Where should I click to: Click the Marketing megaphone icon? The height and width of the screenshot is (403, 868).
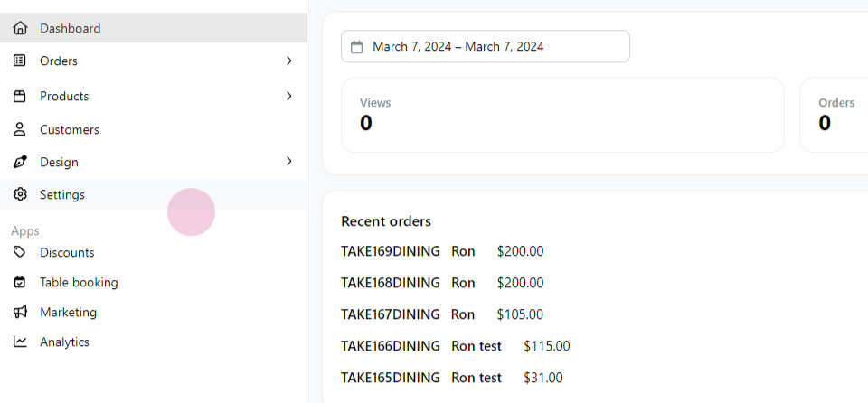coord(20,313)
